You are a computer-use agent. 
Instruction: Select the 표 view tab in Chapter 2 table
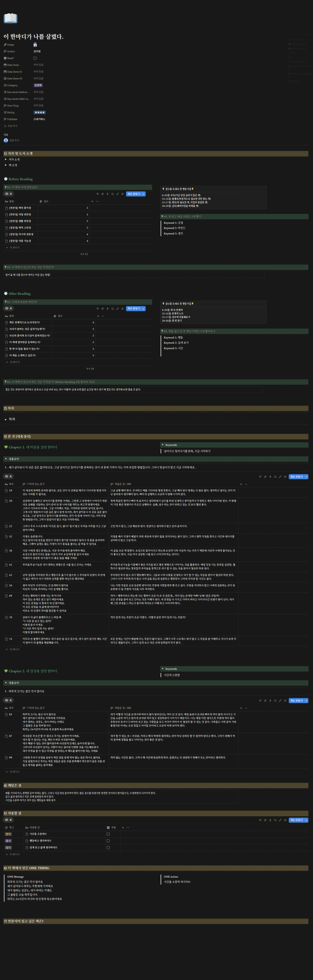pos(9,701)
